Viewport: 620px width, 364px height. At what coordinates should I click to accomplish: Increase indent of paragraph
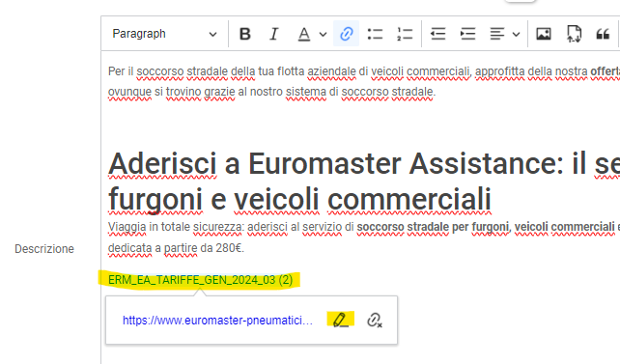tap(467, 34)
